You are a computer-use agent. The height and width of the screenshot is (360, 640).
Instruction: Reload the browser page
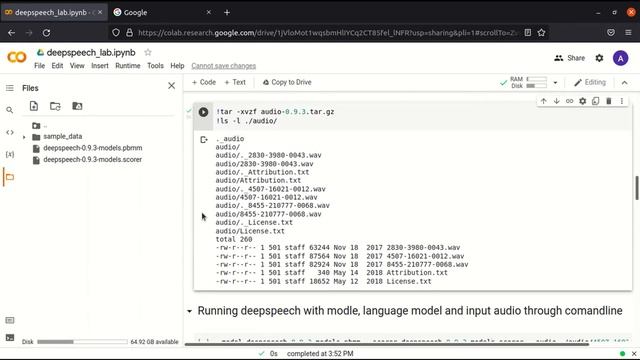[x=47, y=33]
